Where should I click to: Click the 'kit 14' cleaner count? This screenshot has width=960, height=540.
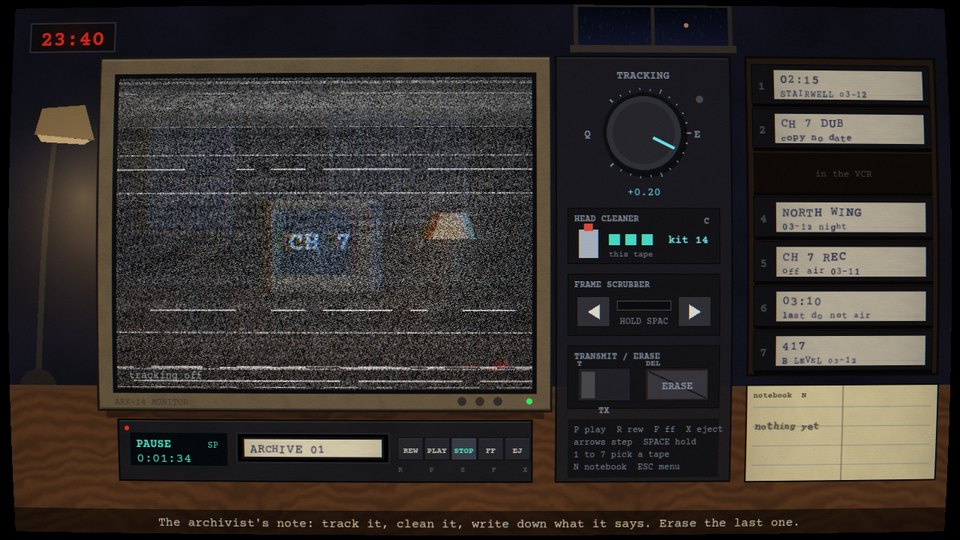point(688,239)
